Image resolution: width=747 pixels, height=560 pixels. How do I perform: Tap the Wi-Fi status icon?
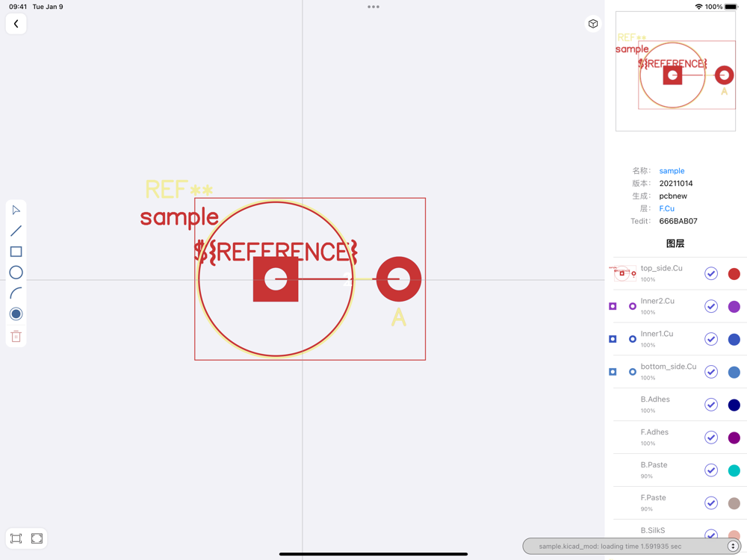698,7
